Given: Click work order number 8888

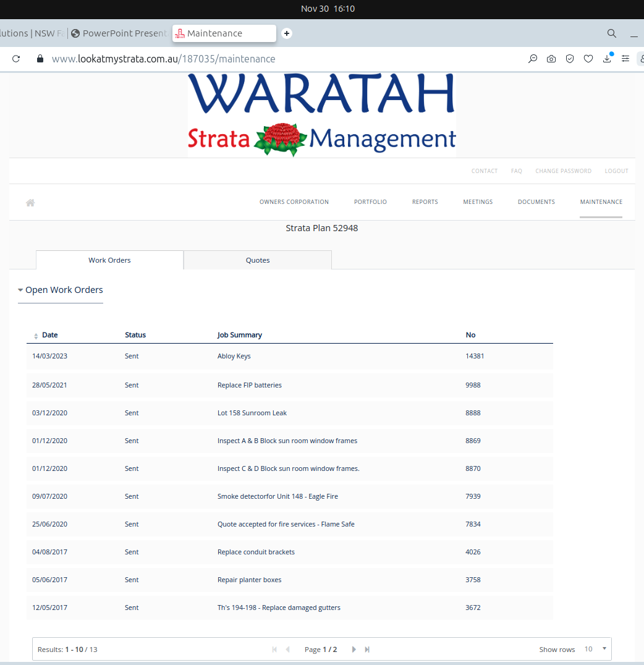Looking at the screenshot, I should [473, 413].
